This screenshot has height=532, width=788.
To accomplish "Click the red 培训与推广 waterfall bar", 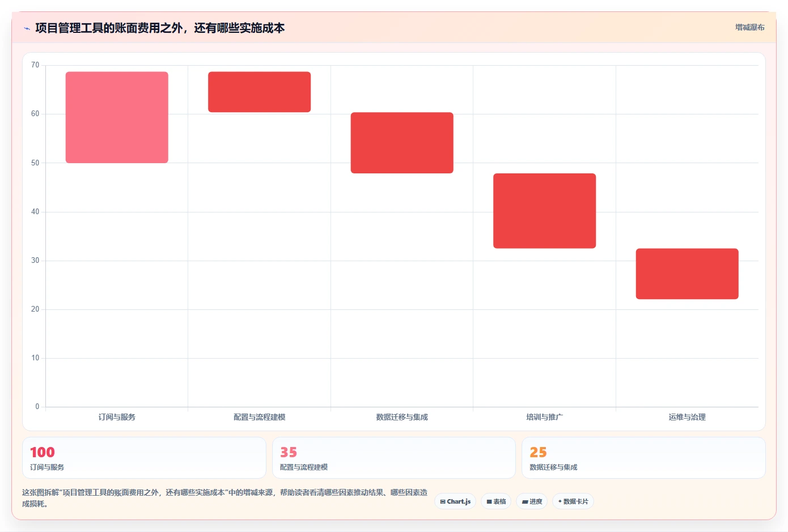I will point(544,211).
